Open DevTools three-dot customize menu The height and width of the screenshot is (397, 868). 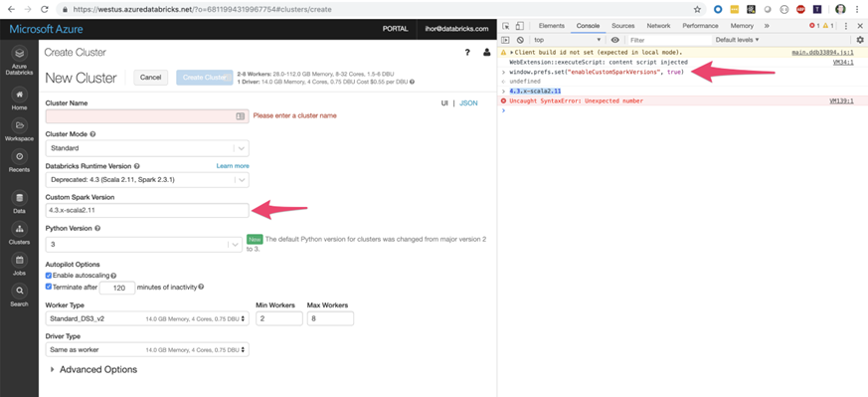coord(846,26)
